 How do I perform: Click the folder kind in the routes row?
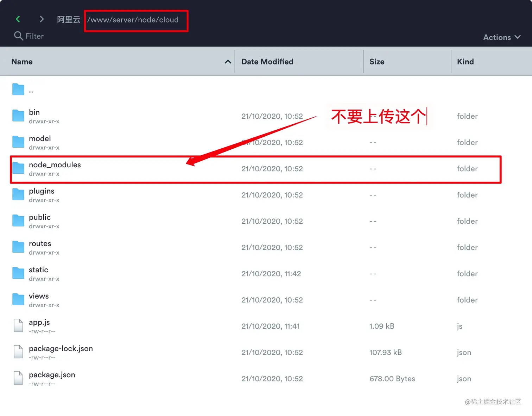tap(467, 247)
